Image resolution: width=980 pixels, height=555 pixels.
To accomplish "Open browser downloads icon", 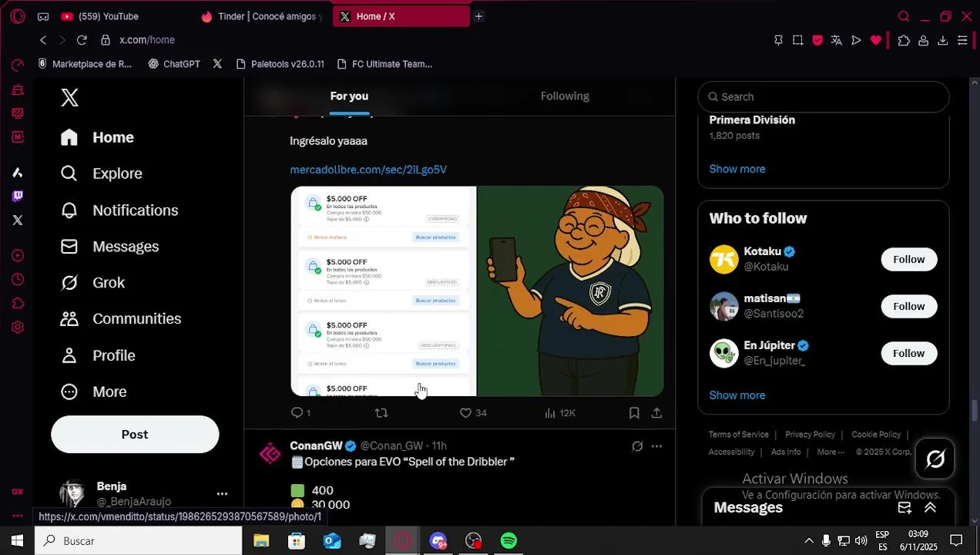I will tap(942, 40).
